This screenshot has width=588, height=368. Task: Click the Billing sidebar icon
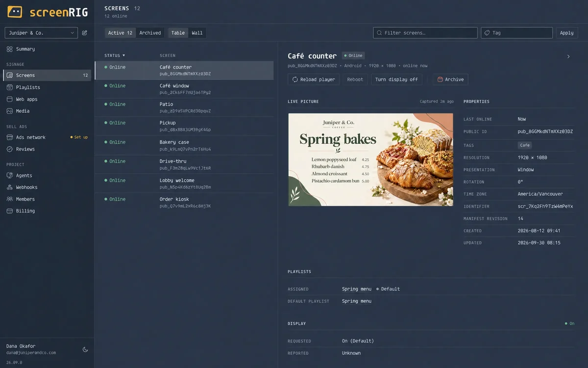10,211
